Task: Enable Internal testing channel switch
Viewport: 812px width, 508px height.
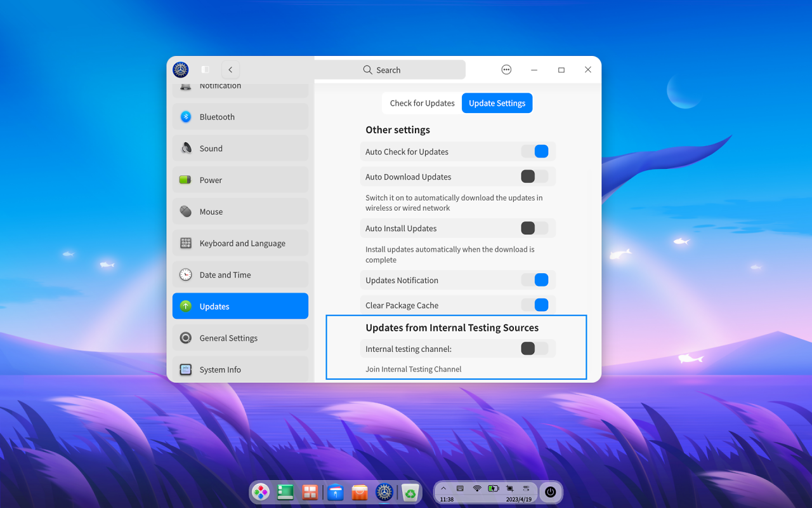Action: coord(535,348)
